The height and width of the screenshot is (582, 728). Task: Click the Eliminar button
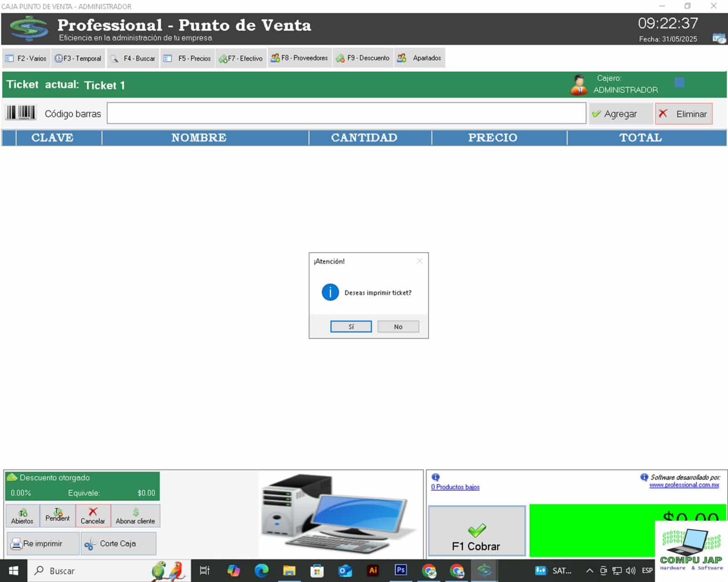[683, 114]
